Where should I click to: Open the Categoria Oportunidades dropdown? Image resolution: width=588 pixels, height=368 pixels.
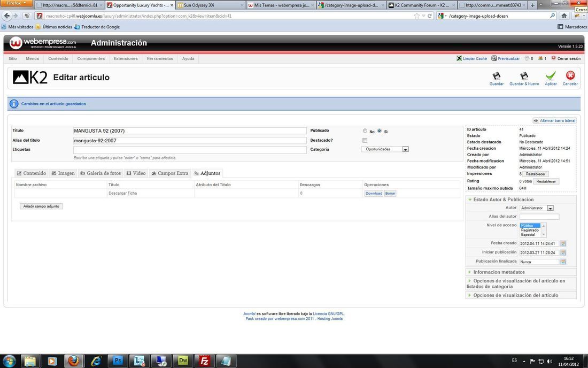(385, 149)
